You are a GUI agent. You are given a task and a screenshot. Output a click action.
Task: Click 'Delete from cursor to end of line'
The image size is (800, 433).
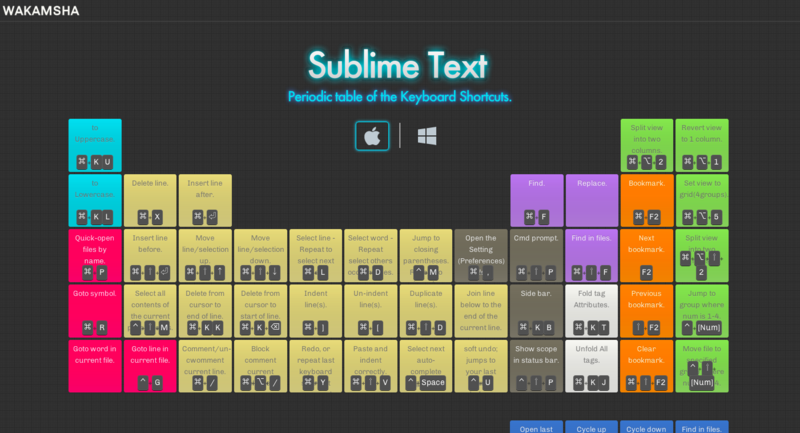(x=205, y=311)
